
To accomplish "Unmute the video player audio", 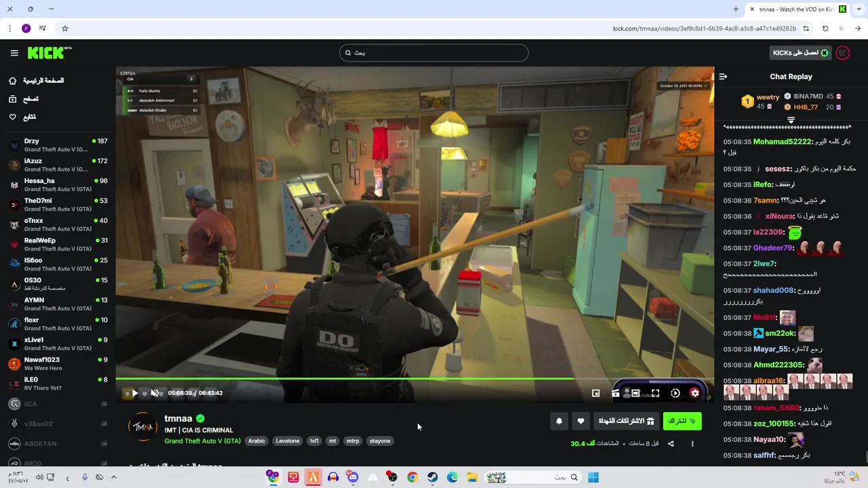I will 155,393.
